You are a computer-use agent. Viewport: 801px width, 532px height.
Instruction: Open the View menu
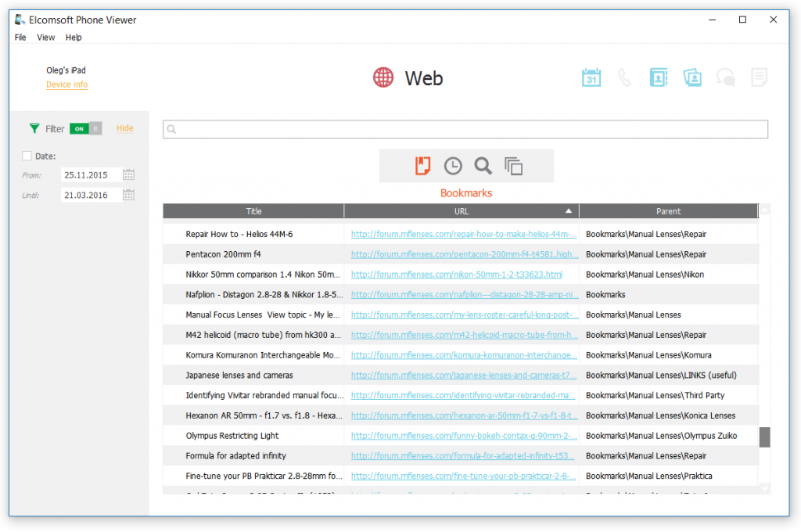pyautogui.click(x=45, y=37)
